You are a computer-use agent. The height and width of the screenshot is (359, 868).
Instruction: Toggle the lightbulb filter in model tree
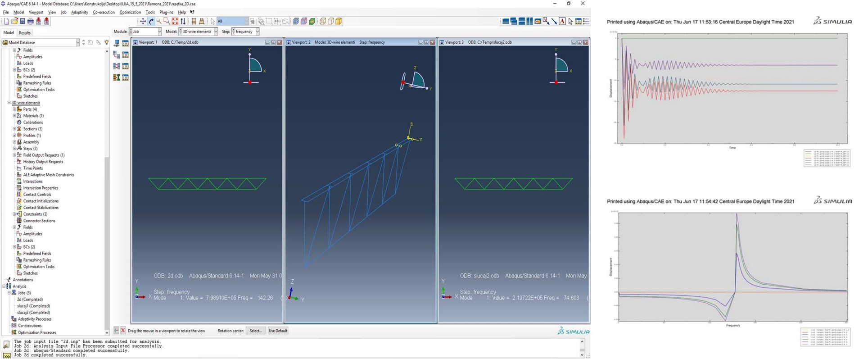[106, 42]
